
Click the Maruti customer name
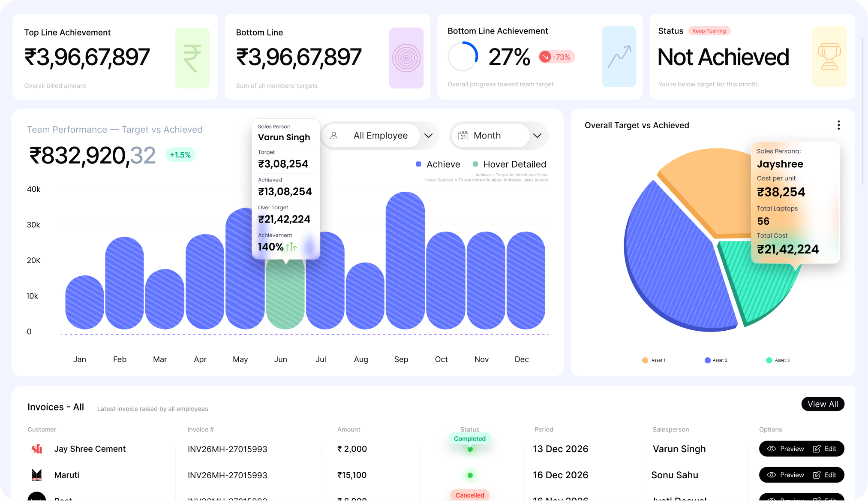pos(67,475)
